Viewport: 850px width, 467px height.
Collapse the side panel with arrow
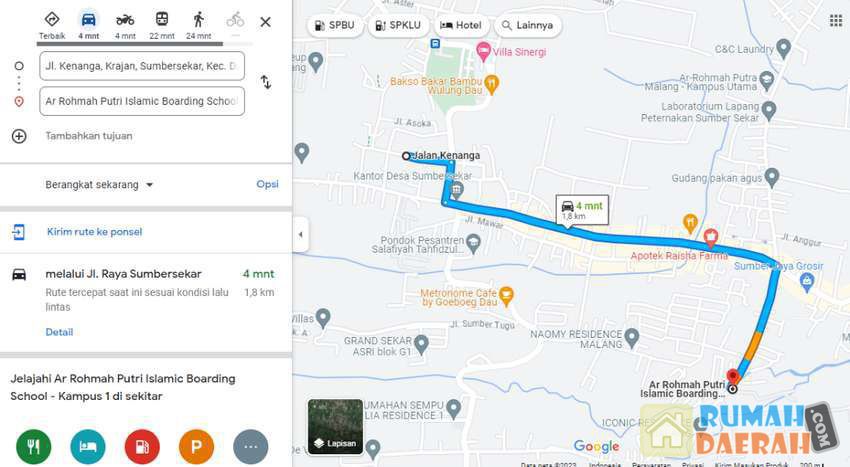pos(301,235)
